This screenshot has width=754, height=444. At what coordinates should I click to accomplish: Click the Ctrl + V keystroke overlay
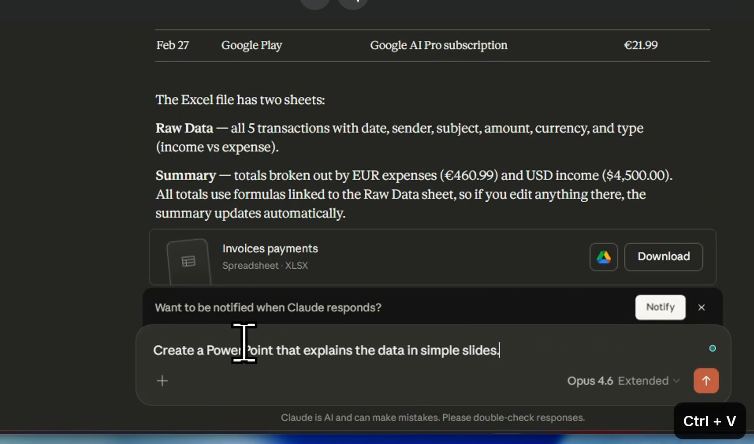click(709, 422)
